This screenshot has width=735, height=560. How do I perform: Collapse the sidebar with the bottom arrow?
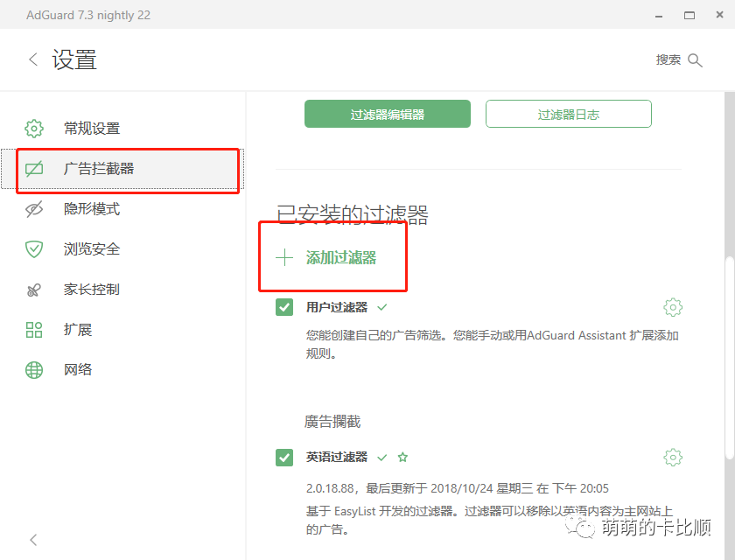[x=33, y=540]
